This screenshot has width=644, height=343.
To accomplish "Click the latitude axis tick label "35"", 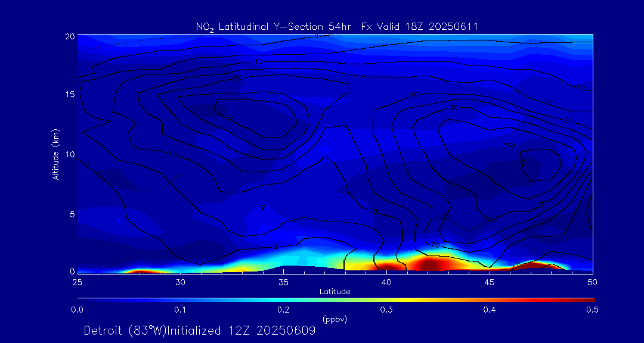I will tap(283, 282).
